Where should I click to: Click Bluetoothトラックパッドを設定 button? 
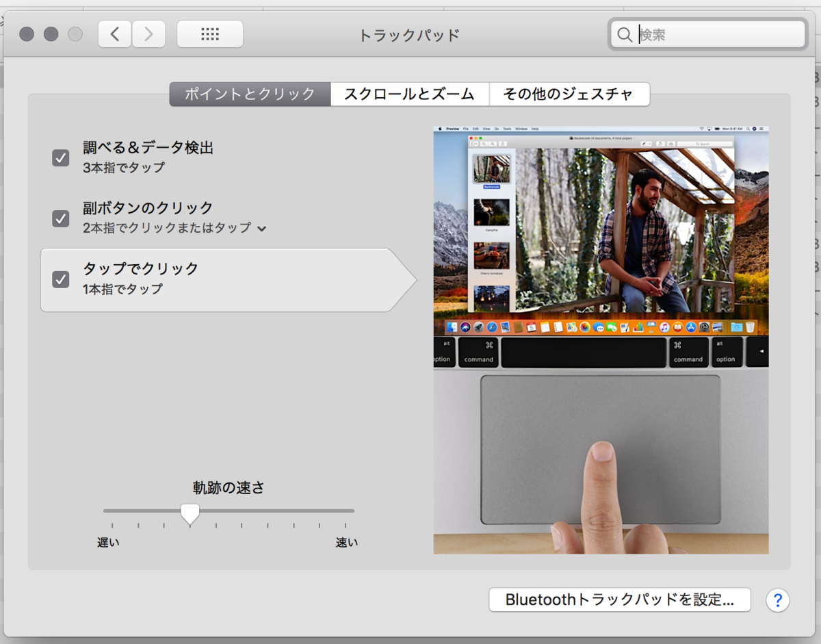coord(620,600)
